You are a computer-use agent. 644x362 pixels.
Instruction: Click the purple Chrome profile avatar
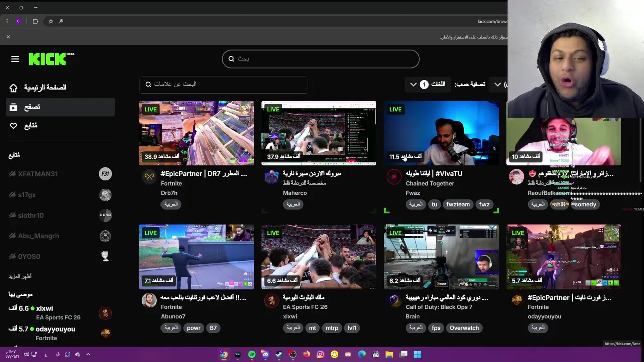pyautogui.click(x=18, y=21)
